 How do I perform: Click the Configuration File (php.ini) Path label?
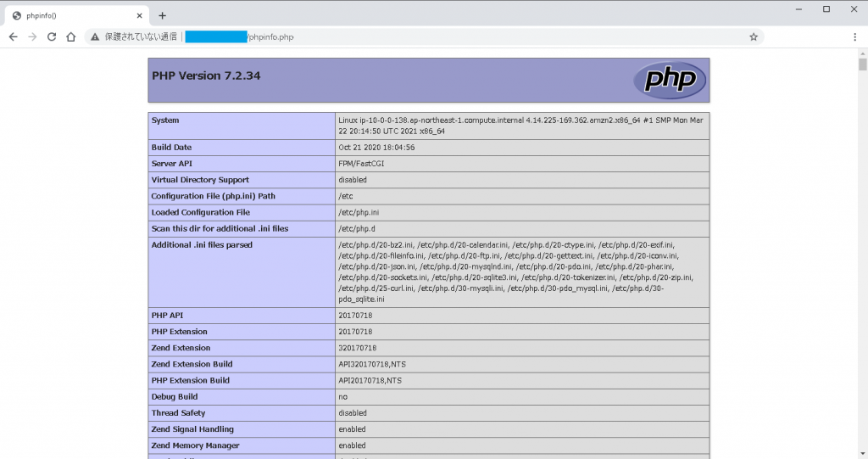click(213, 196)
